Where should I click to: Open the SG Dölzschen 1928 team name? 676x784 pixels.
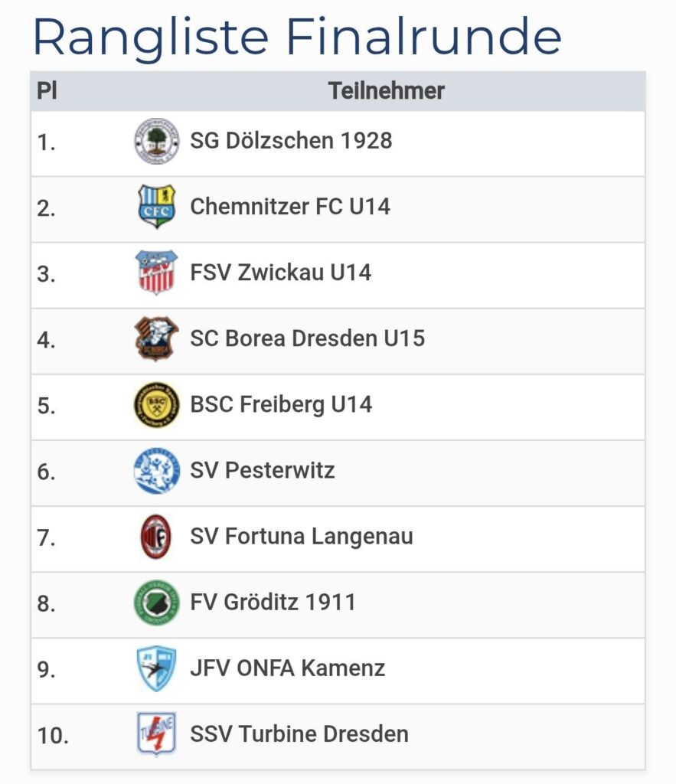tap(291, 141)
